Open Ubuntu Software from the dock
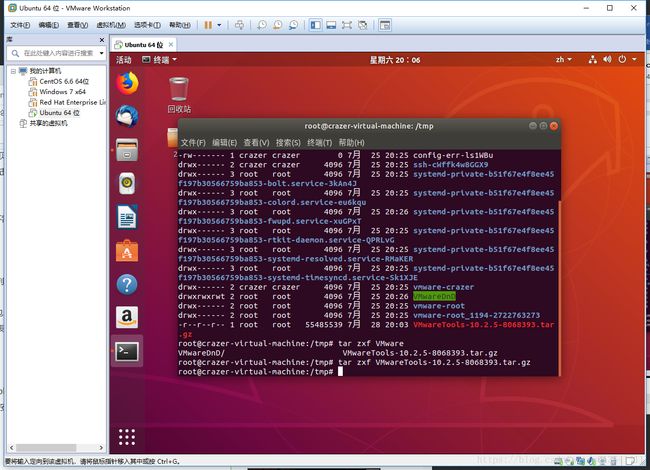Screen dimensions: 650x470 pos(127,250)
